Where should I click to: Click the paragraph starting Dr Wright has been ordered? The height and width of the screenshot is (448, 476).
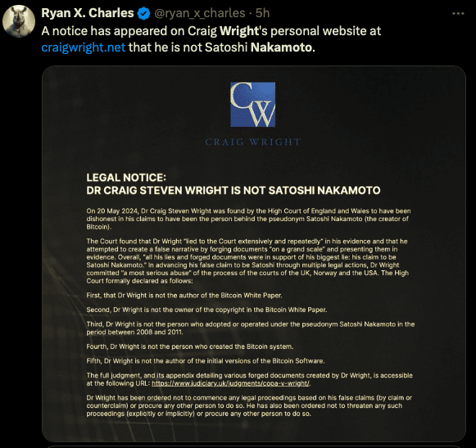point(249,405)
